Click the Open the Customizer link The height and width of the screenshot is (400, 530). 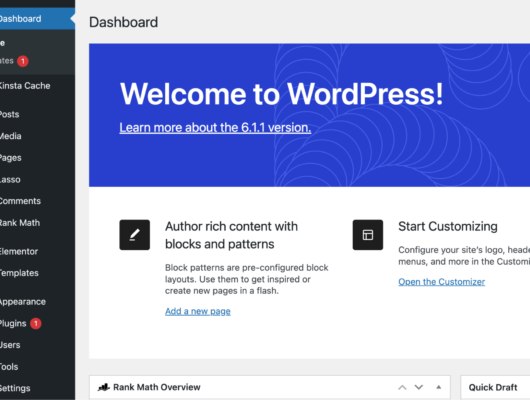click(441, 282)
